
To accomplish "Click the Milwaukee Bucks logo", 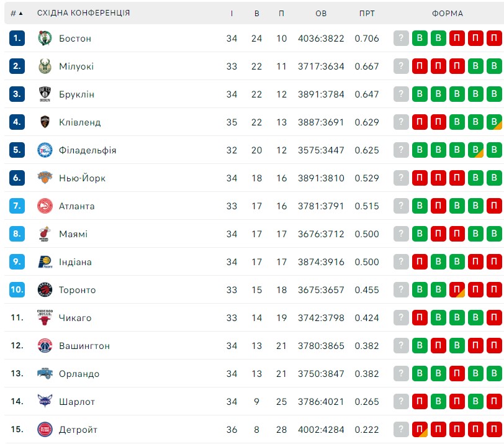I will 45,66.
